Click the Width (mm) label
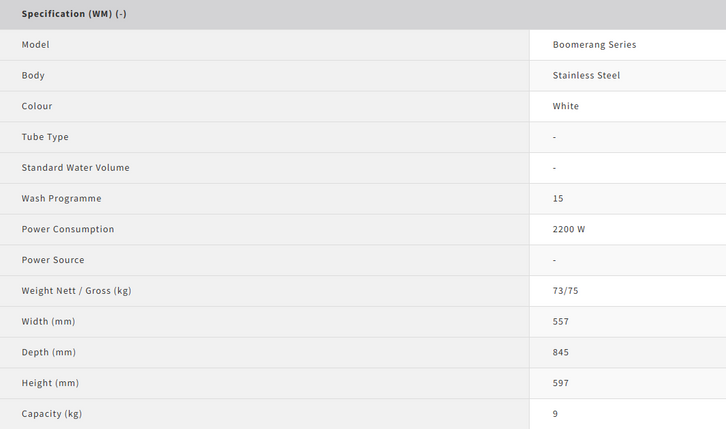Viewport: 726px width, 429px height. (48, 322)
